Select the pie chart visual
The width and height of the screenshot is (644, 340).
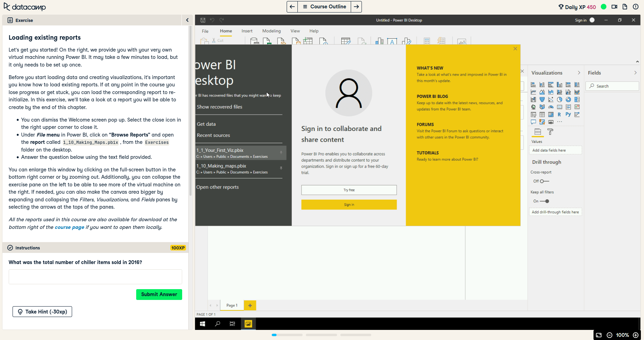pos(559,100)
